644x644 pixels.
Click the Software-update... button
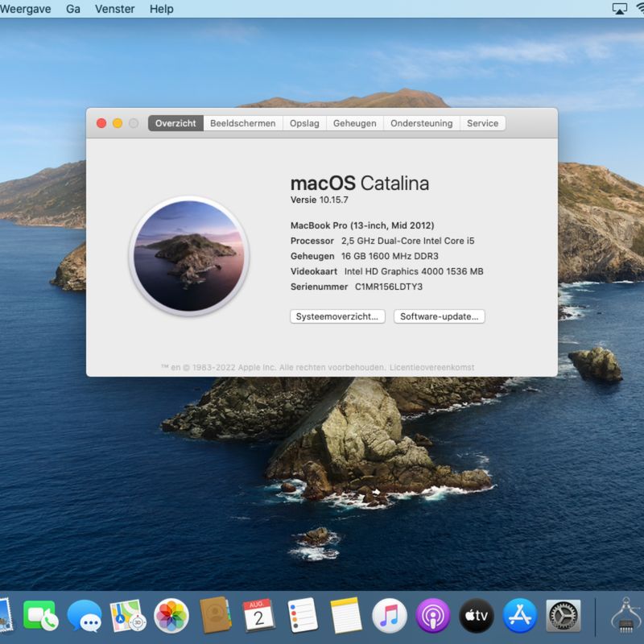pyautogui.click(x=439, y=316)
